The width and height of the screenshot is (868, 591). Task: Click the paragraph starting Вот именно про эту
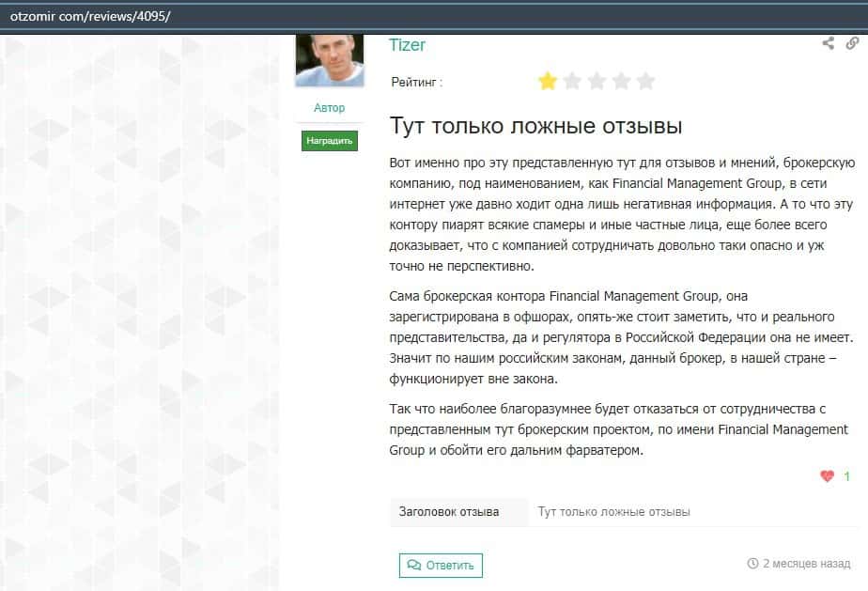(x=622, y=214)
